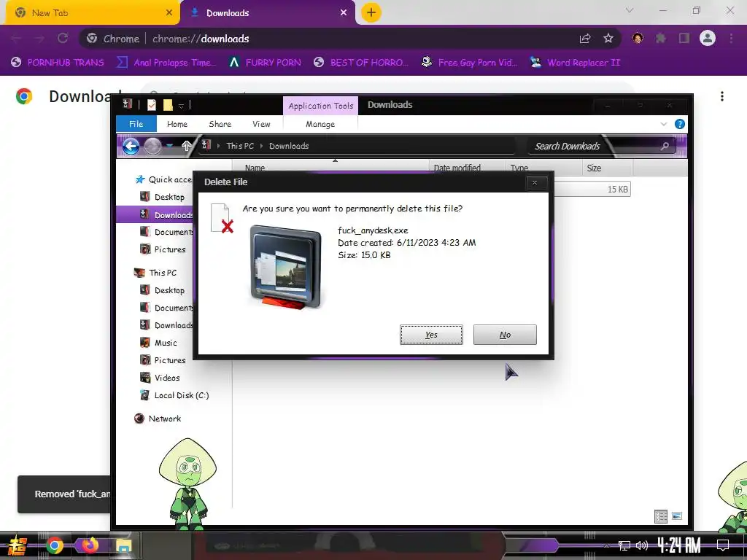Click the 4:24 AM taskbar clock
Image resolution: width=747 pixels, height=560 pixels.
coord(679,545)
